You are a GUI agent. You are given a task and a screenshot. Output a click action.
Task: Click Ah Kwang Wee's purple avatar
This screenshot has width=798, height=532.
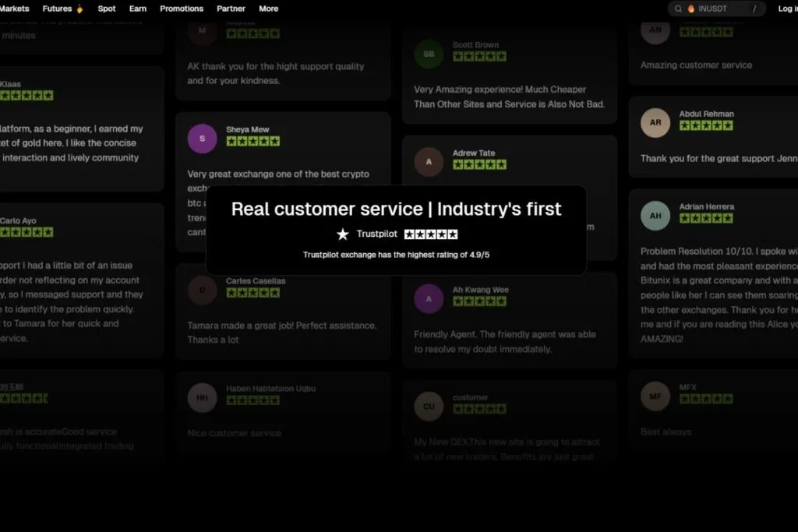coord(429,298)
